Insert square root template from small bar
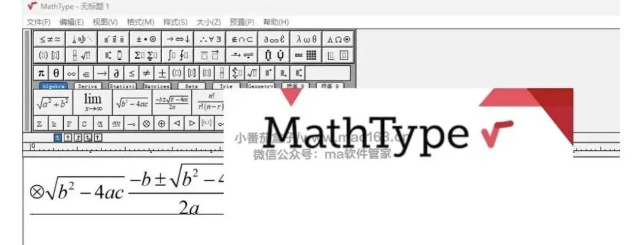The width and height of the screenshot is (644, 245). point(252,73)
